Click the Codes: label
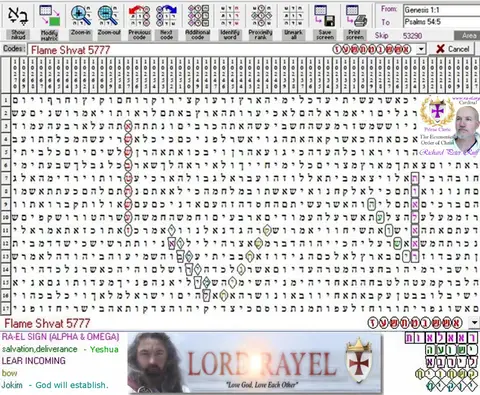 [14, 49]
